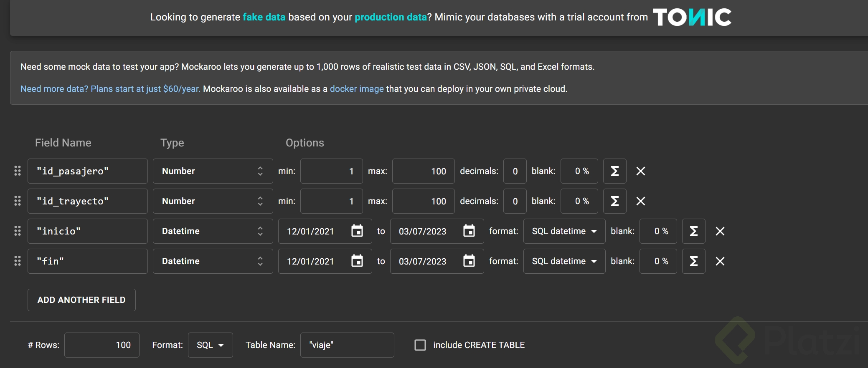Image resolution: width=868 pixels, height=368 pixels.
Task: Open the SQL datetime format dropdown for "inicio"
Action: pos(564,231)
